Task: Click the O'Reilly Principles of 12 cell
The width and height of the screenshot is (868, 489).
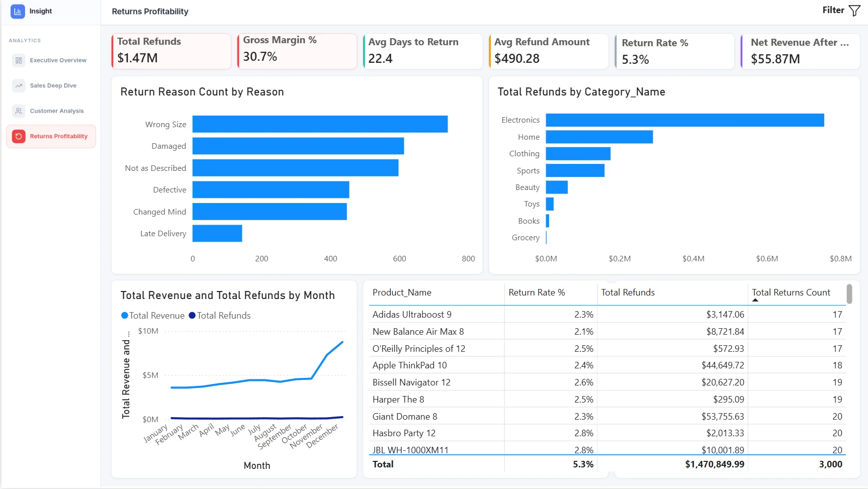Action: (419, 349)
